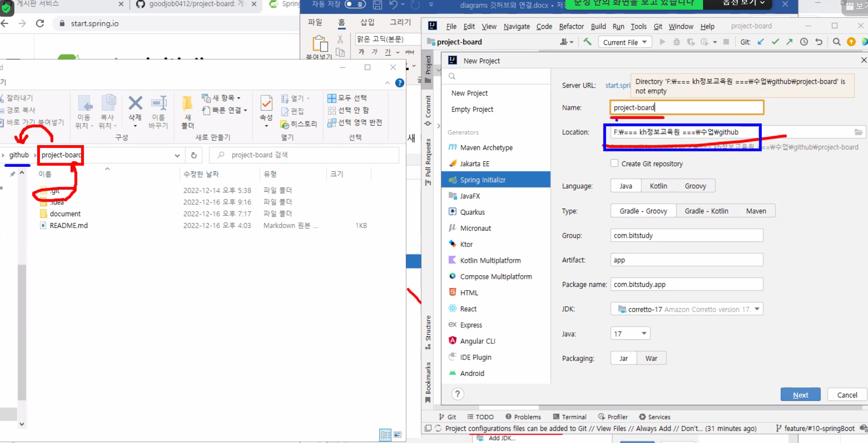The image size is (868, 443).
Task: Select Kotlin as the project language
Action: (x=659, y=185)
